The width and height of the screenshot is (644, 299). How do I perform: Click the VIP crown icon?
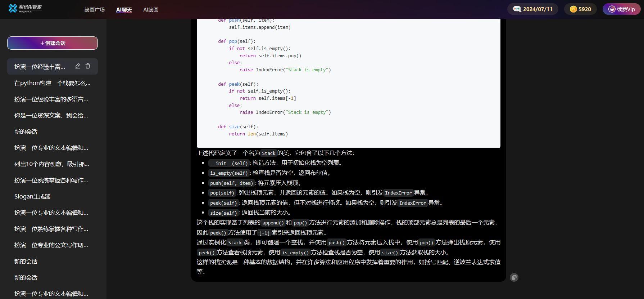click(x=612, y=9)
